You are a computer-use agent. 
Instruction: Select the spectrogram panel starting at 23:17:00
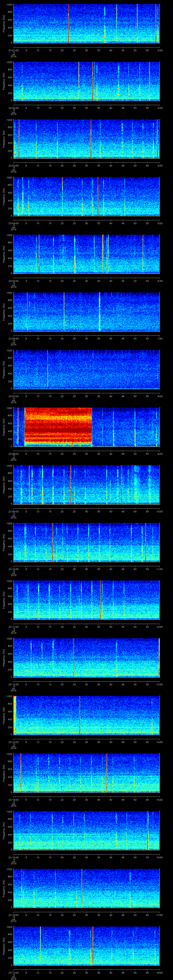pyautogui.click(x=86, y=946)
